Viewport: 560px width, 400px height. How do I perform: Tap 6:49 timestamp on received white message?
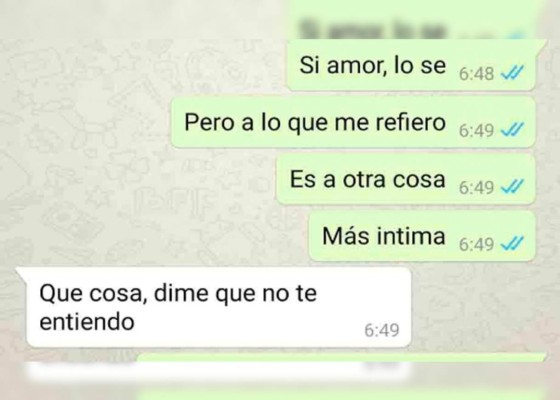[x=381, y=330]
